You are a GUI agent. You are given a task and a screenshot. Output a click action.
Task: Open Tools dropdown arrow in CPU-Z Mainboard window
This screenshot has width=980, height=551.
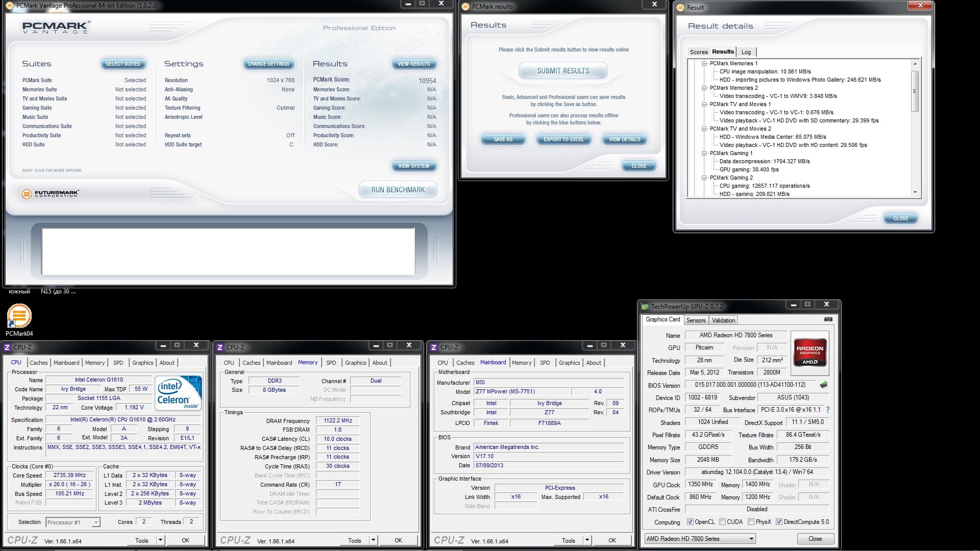587,540
